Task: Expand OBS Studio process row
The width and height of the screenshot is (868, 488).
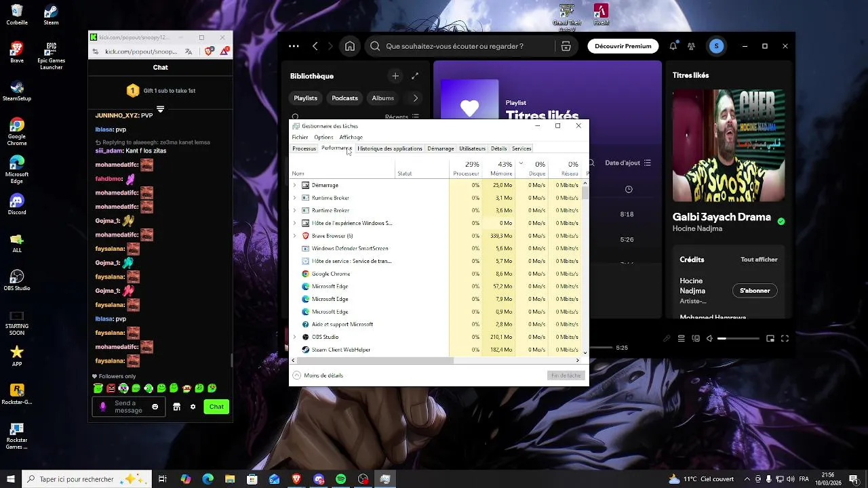Action: [294, 337]
